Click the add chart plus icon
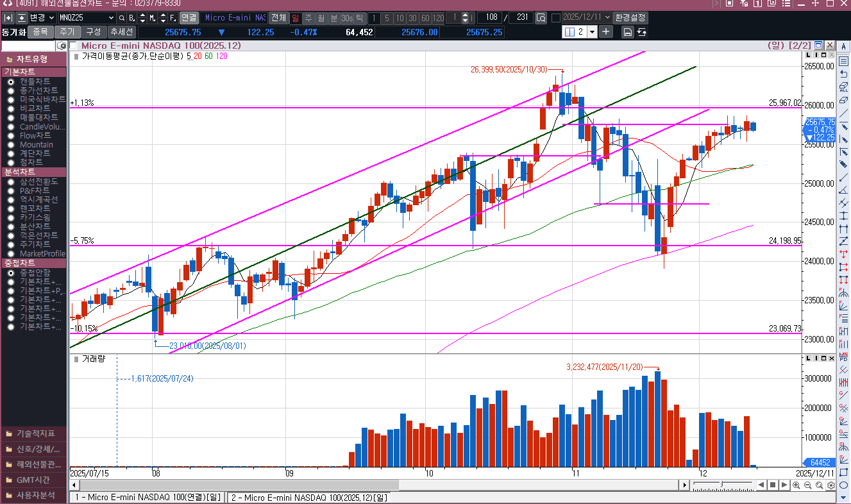The width and height of the screenshot is (851, 504). click(606, 32)
